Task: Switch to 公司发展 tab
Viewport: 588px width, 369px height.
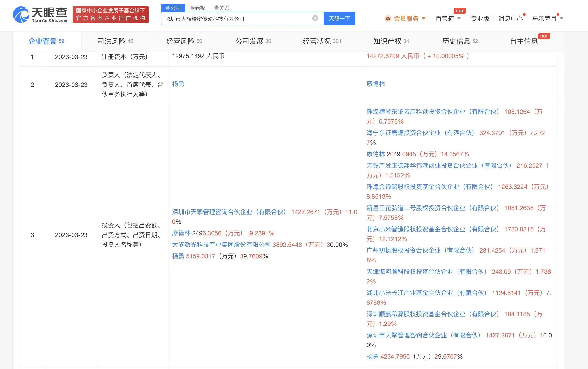Action: tap(253, 41)
